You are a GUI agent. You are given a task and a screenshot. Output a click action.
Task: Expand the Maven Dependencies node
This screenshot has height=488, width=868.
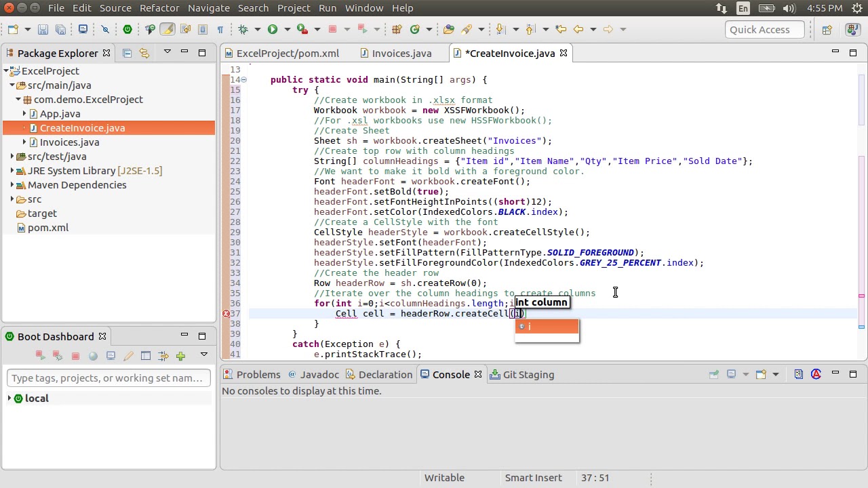(12, 185)
